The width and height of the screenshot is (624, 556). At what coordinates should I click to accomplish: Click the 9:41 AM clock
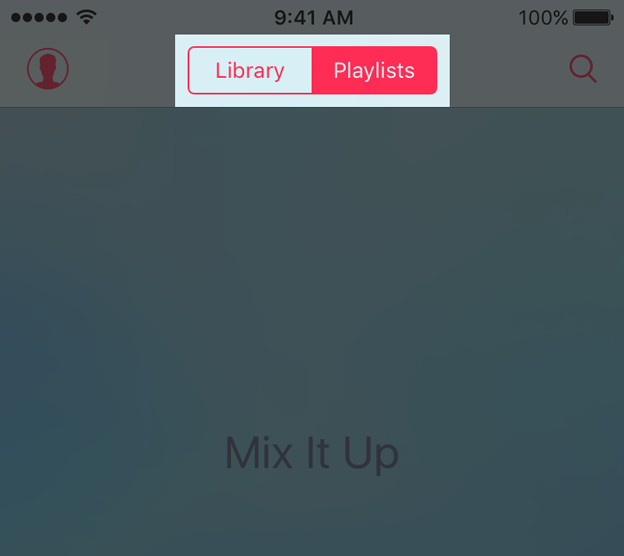pyautogui.click(x=314, y=18)
